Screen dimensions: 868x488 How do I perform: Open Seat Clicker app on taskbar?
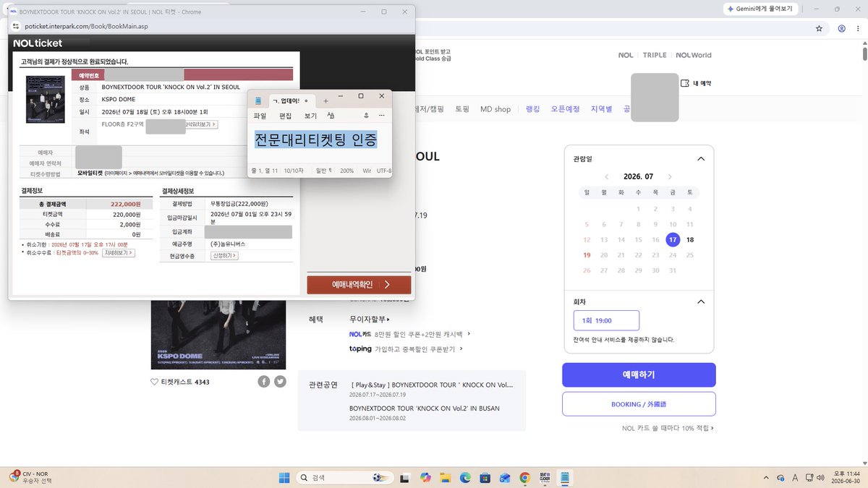coord(545,477)
